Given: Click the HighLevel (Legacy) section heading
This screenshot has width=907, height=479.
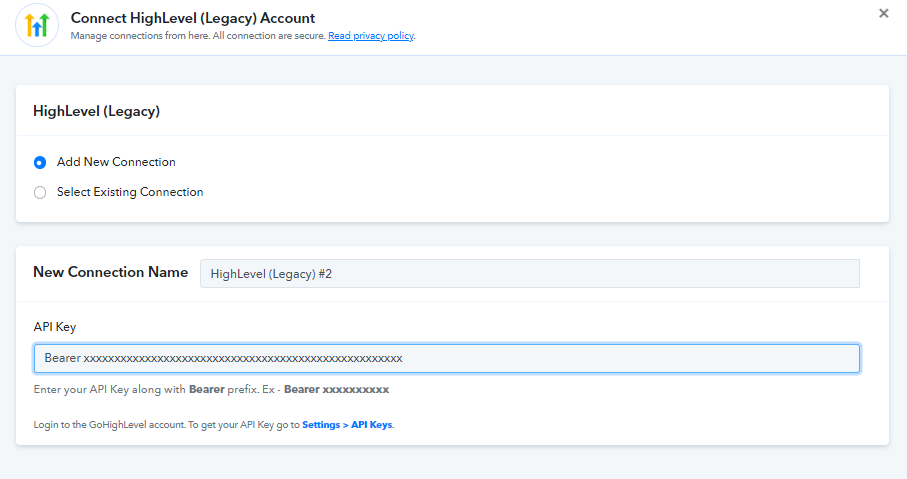Looking at the screenshot, I should tap(97, 111).
